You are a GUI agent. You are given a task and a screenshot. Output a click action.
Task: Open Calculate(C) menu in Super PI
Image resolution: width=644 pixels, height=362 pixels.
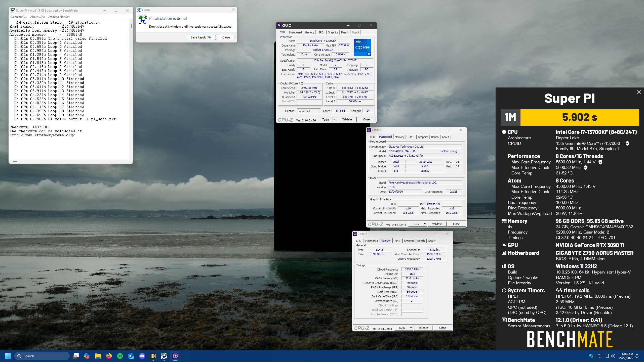(x=18, y=17)
